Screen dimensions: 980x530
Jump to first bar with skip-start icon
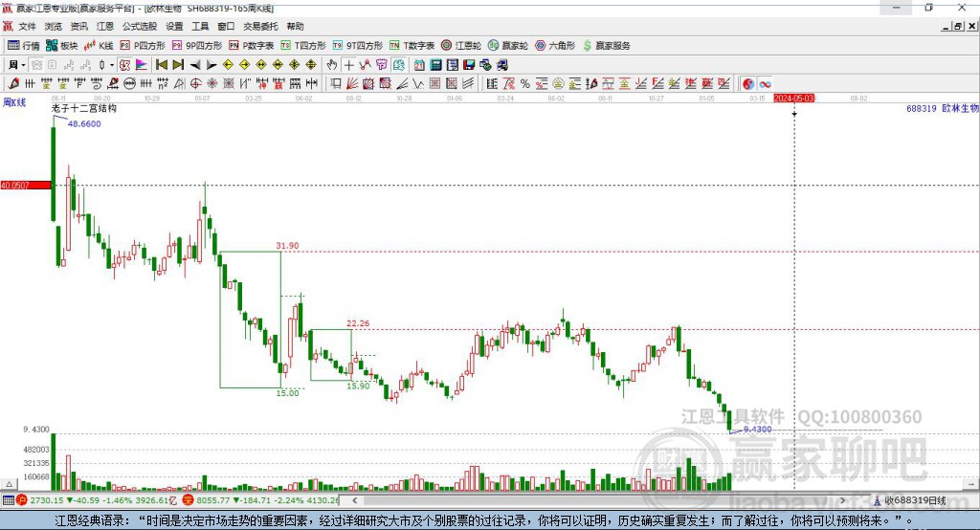click(x=161, y=65)
